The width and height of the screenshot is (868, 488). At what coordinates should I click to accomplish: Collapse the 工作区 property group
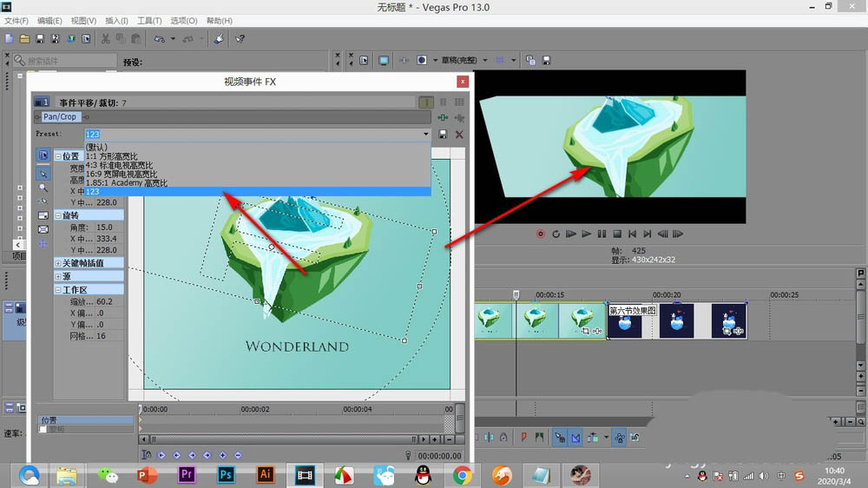58,290
